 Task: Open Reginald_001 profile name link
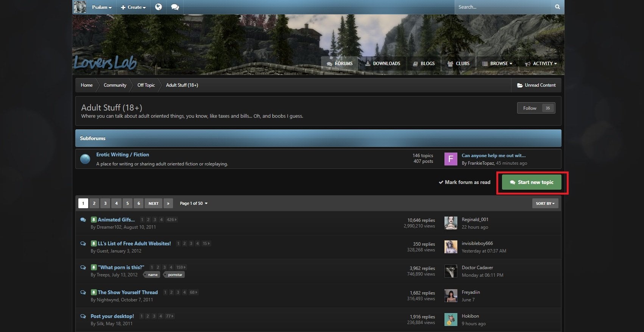(475, 219)
